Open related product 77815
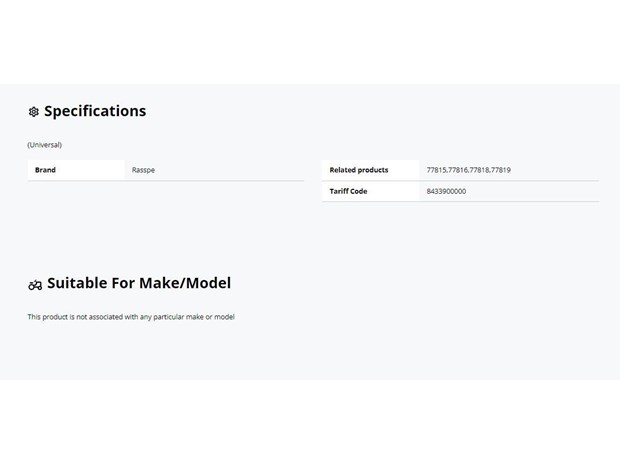The height and width of the screenshot is (465, 620). coord(437,170)
